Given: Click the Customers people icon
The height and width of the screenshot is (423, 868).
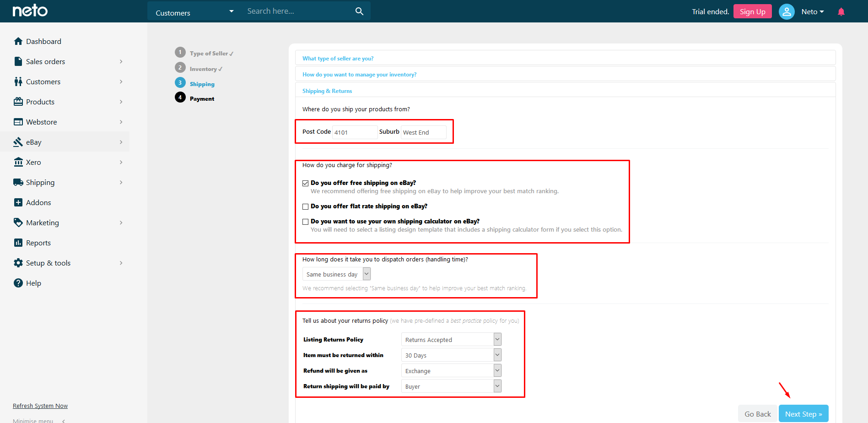Looking at the screenshot, I should [x=18, y=81].
